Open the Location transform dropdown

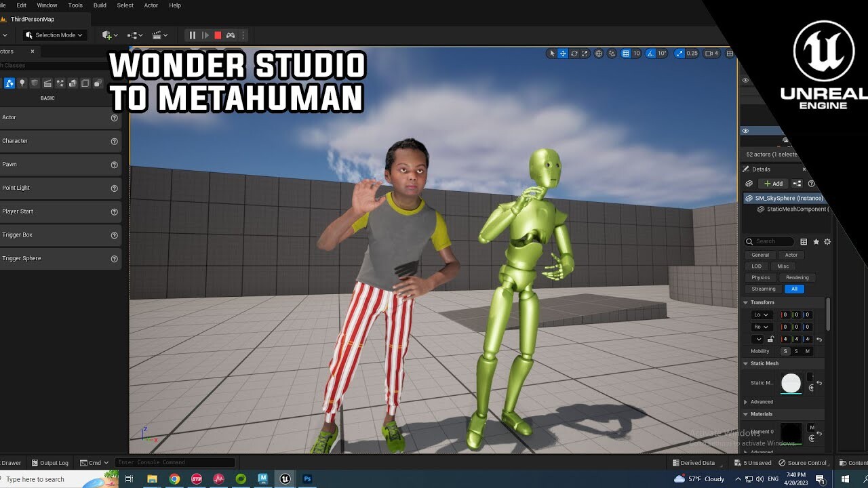tap(761, 314)
